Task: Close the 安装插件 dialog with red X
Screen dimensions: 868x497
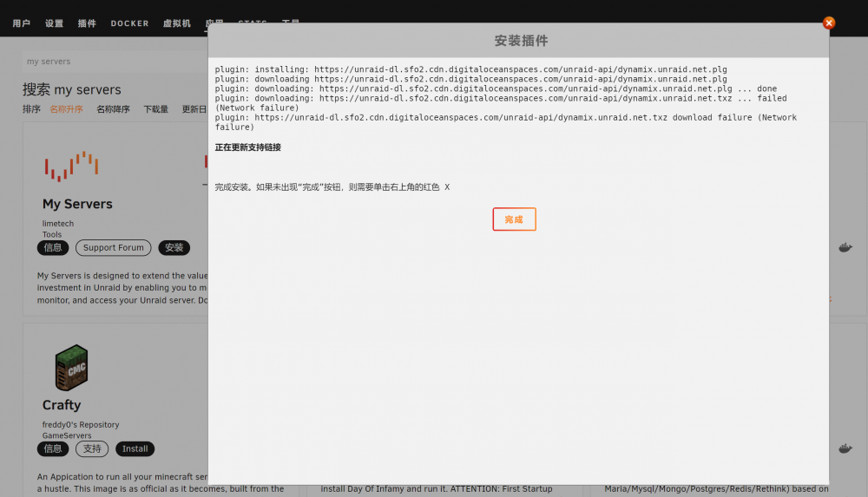Action: pos(829,23)
